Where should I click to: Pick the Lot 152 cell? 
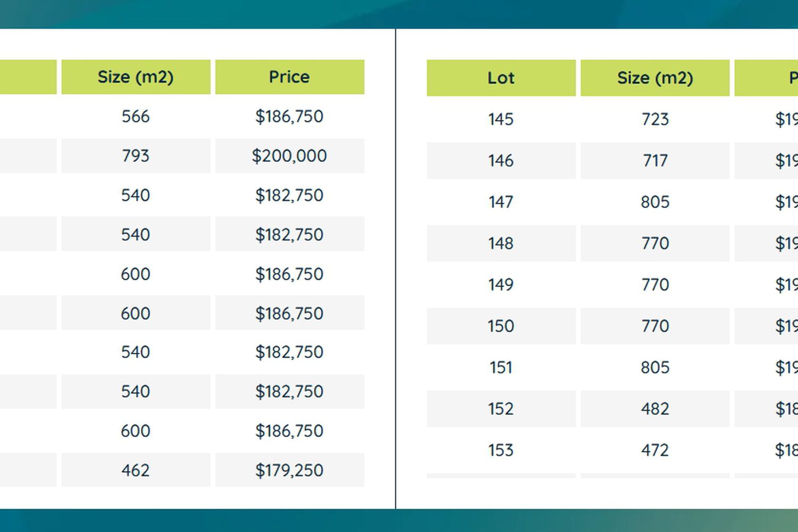(501, 409)
